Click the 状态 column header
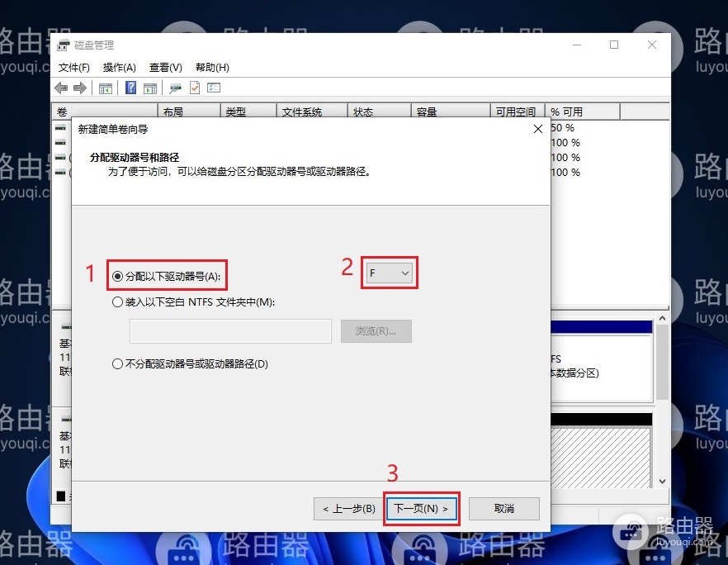Viewport: 728px width, 565px height. click(x=380, y=112)
